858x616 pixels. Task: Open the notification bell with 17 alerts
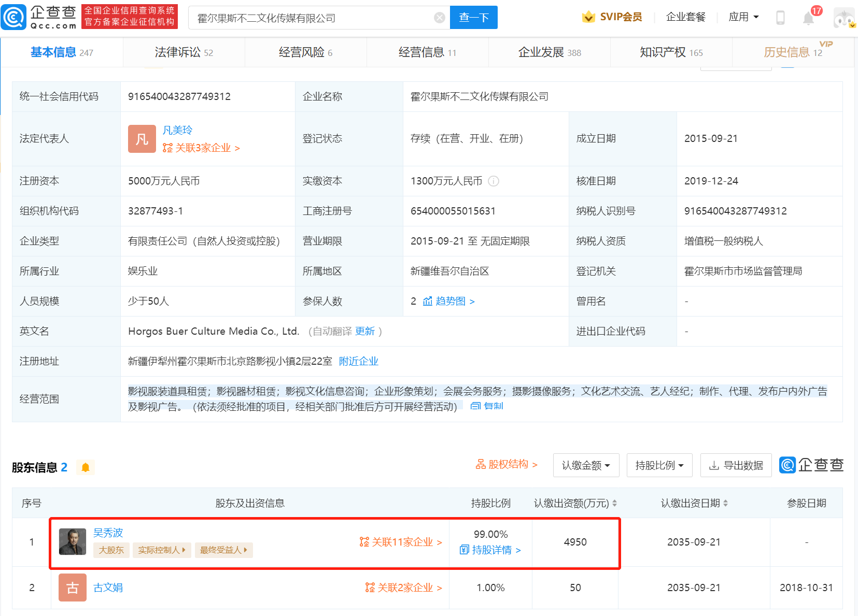click(809, 18)
